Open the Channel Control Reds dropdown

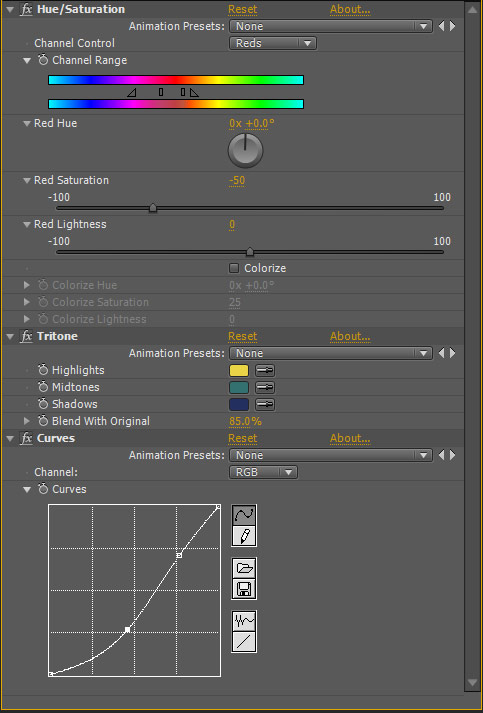tap(273, 43)
